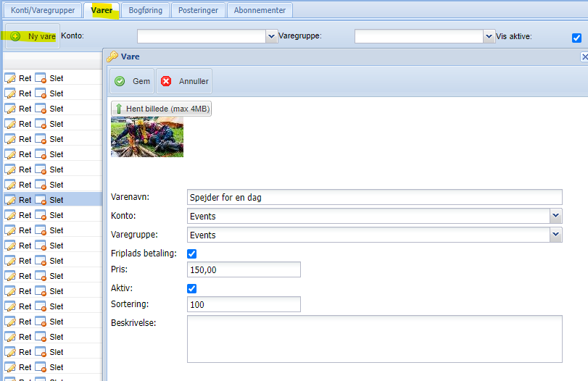
Task: Switch to the Posteringer tab
Action: click(199, 10)
